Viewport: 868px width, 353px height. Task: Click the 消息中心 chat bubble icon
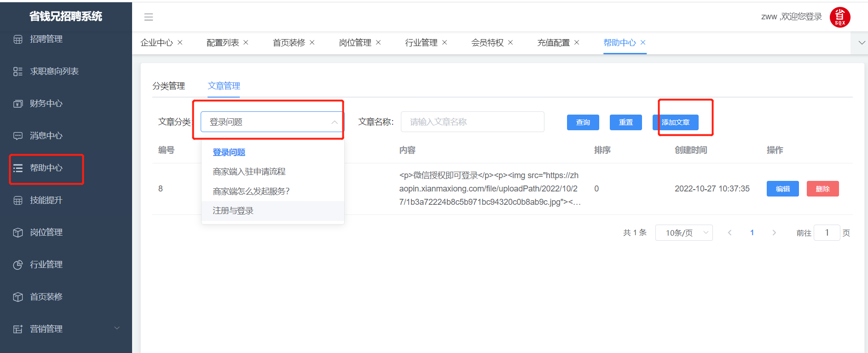(x=18, y=136)
